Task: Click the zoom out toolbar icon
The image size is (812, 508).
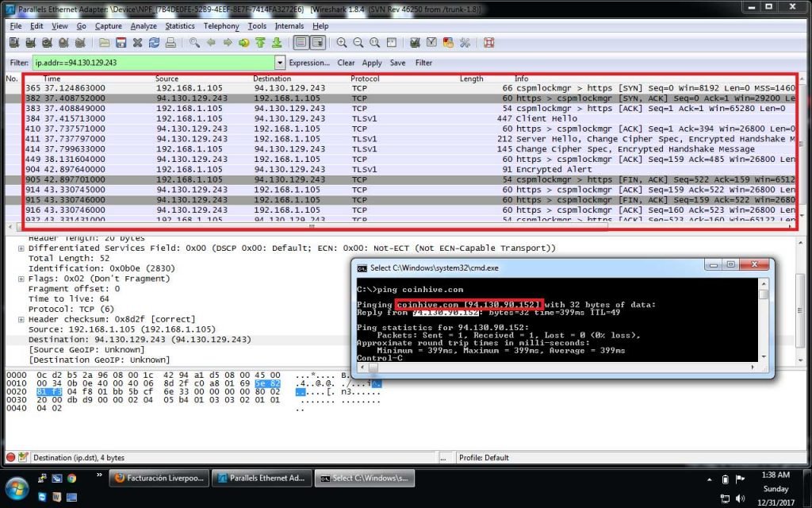Action: coord(358,43)
